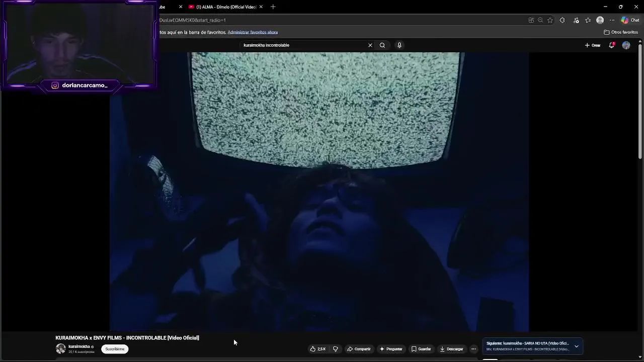Open the kuraimokha channel name link

pyautogui.click(x=79, y=346)
